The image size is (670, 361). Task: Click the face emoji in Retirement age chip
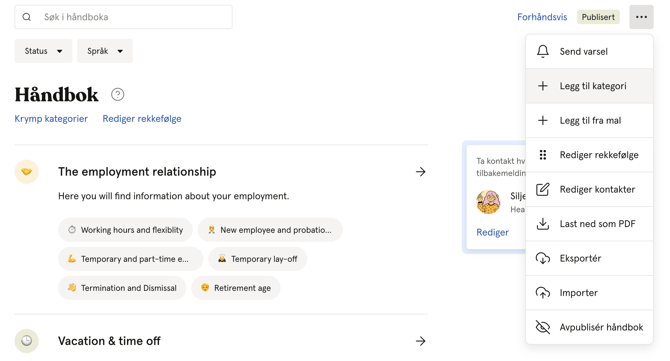click(x=205, y=288)
